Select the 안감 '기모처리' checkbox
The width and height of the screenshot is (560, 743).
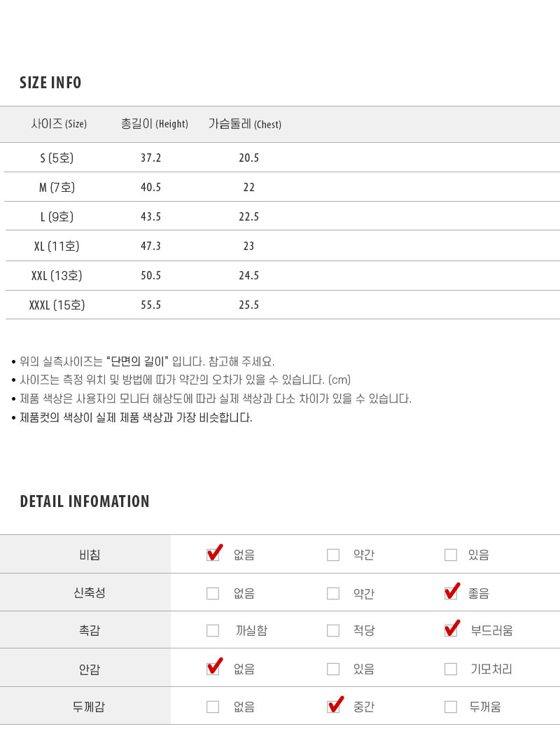click(451, 669)
